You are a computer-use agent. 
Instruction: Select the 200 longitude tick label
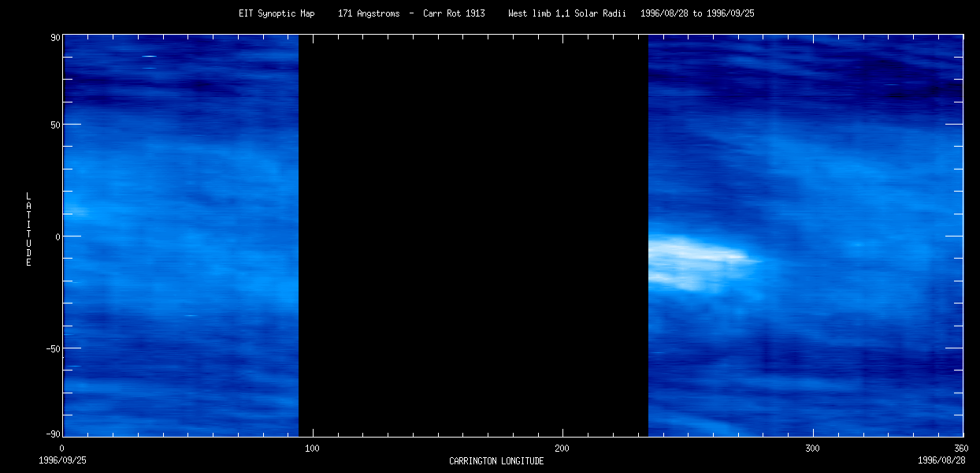[562, 449]
